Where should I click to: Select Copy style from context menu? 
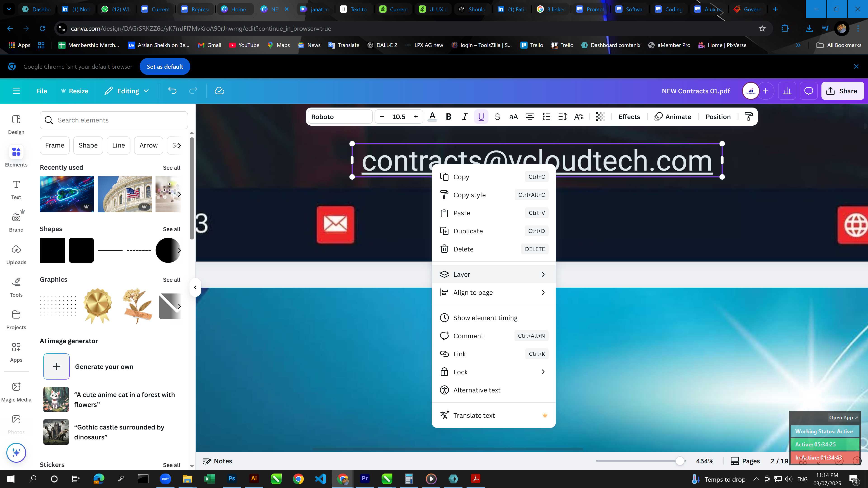tap(494, 195)
